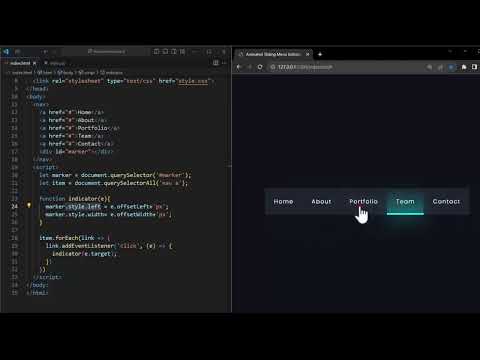
Task: Toggle secondary sidebar layout icon in VS Code
Action: coord(174,52)
